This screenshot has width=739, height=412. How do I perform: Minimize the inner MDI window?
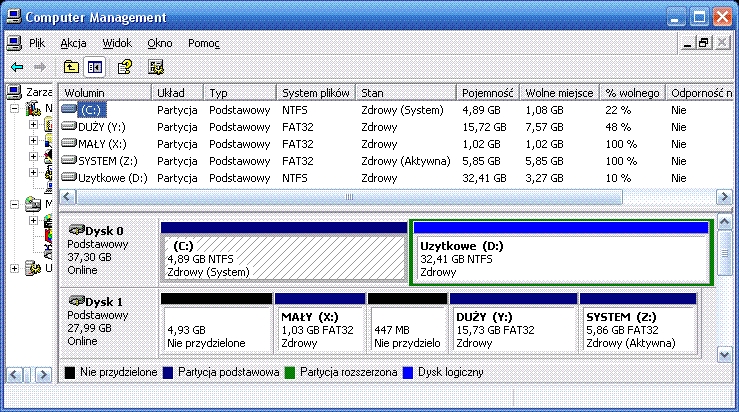[x=687, y=43]
